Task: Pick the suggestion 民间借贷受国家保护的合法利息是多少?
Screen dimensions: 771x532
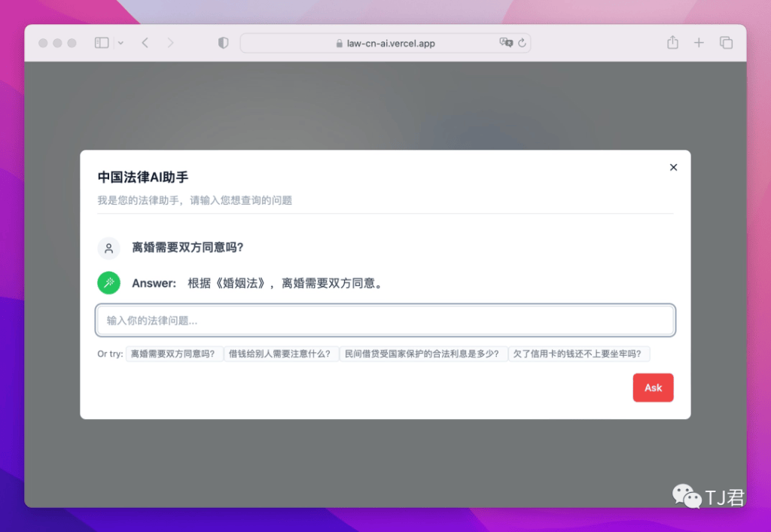Action: pyautogui.click(x=422, y=354)
